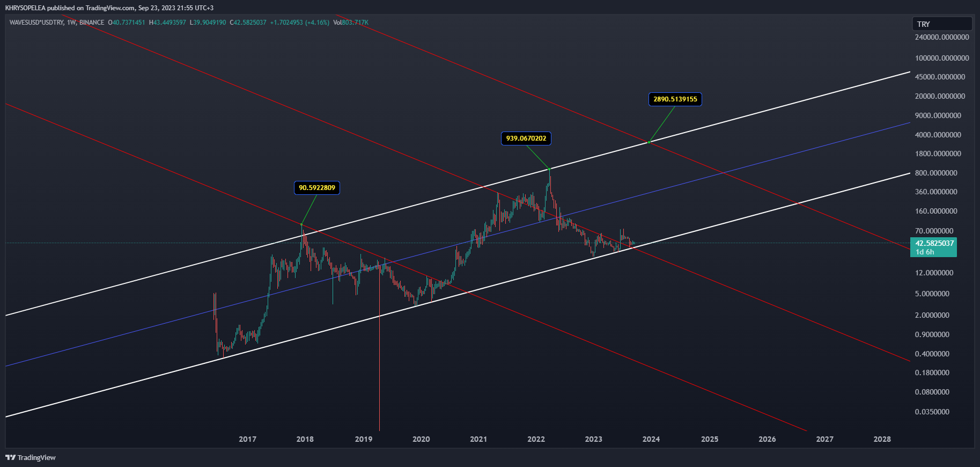The height and width of the screenshot is (467, 980).
Task: Click the 939.0670202 price label
Action: pos(526,138)
